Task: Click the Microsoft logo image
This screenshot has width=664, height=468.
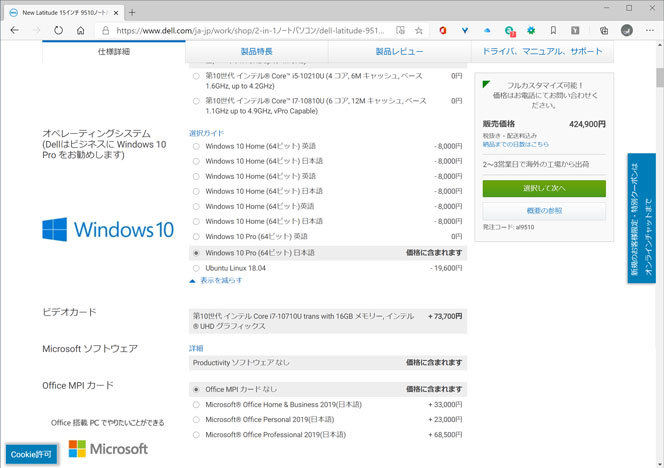Action: pos(108,449)
